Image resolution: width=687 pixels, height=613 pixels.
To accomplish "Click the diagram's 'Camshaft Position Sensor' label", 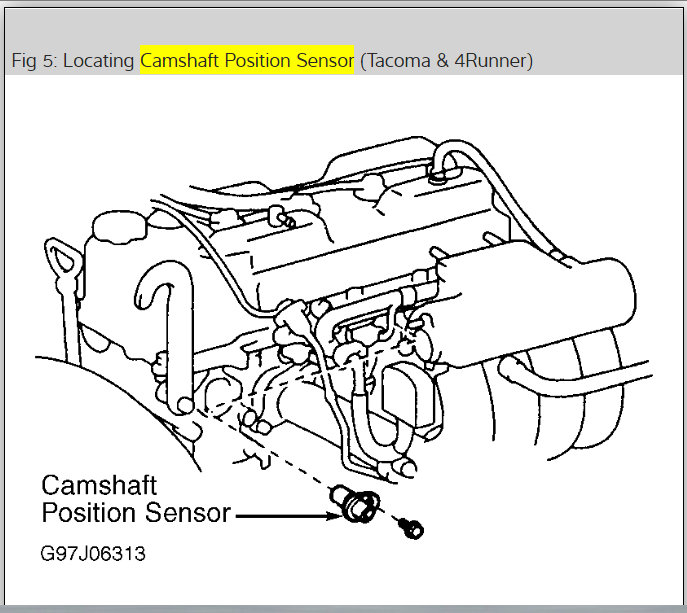I will pos(136,499).
